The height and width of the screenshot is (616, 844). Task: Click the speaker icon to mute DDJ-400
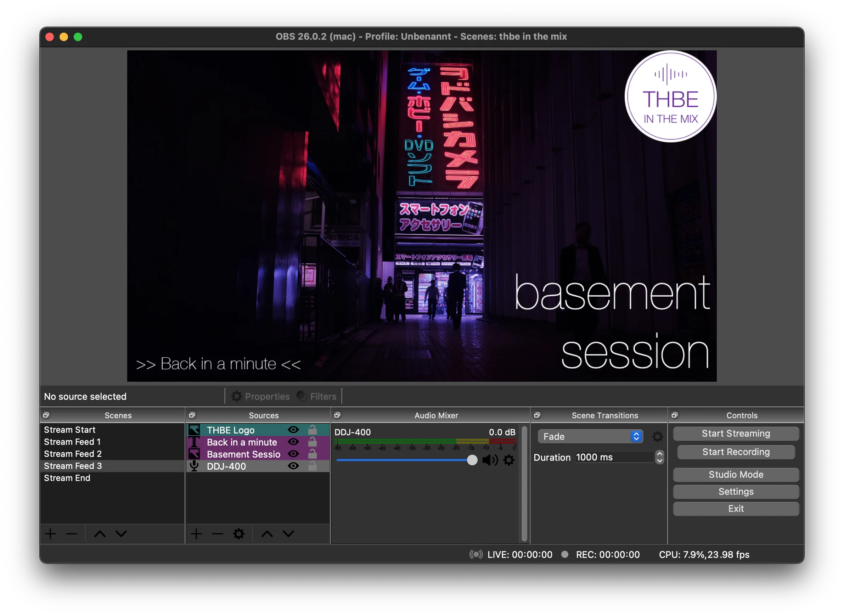tap(490, 460)
